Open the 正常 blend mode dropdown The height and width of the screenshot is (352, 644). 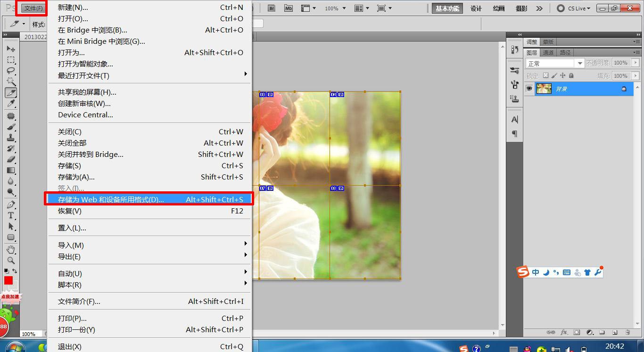[555, 63]
